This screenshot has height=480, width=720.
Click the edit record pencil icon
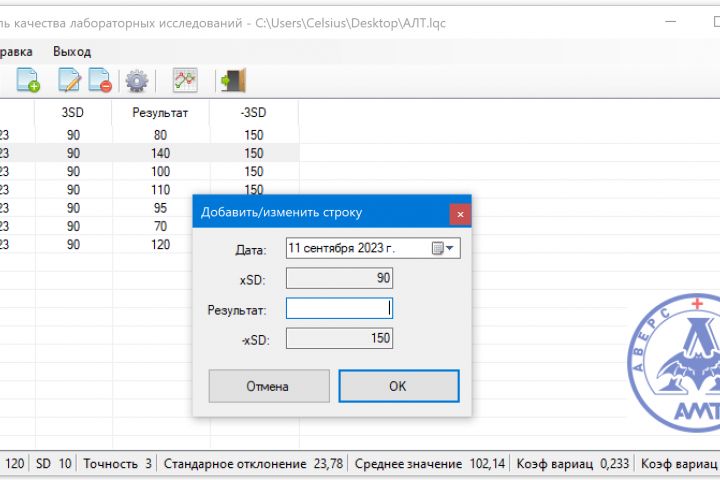pyautogui.click(x=69, y=80)
